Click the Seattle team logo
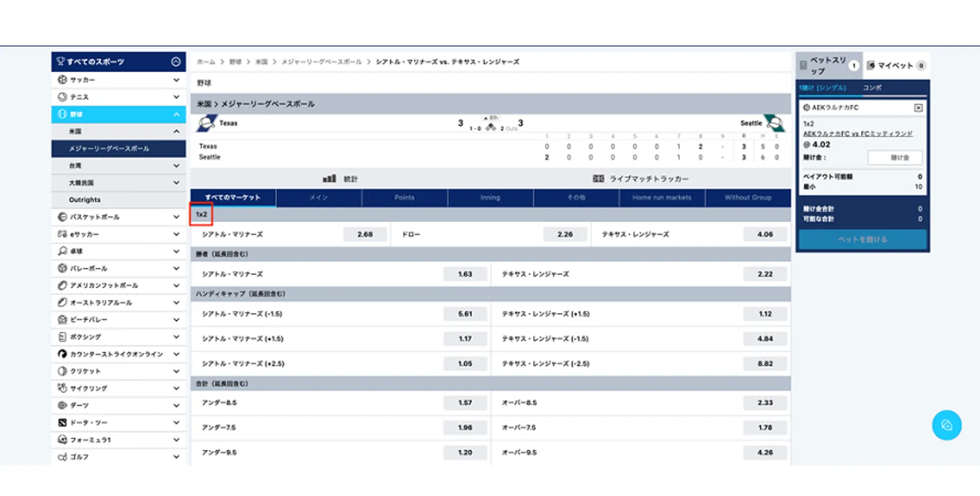This screenshot has height=496, width=980. click(x=775, y=123)
